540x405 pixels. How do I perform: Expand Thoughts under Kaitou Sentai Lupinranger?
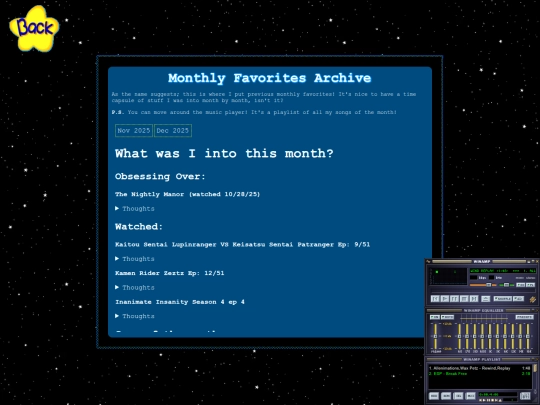(x=135, y=259)
